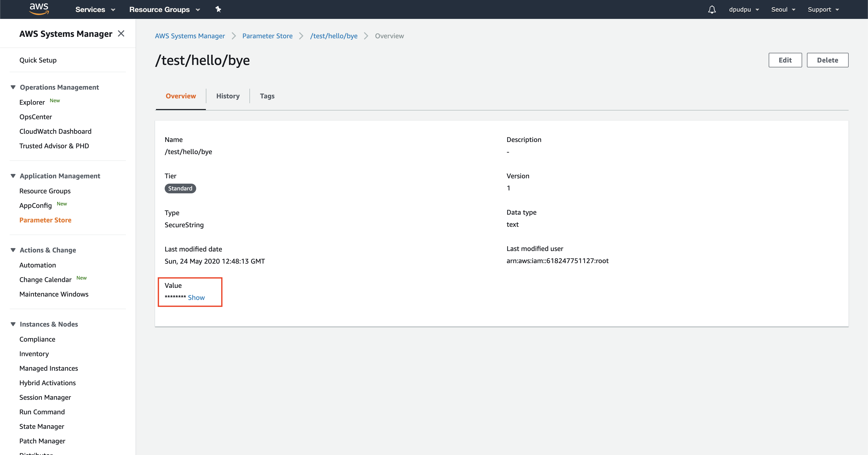Click the AWS logo home icon
The height and width of the screenshot is (455, 868).
39,9
